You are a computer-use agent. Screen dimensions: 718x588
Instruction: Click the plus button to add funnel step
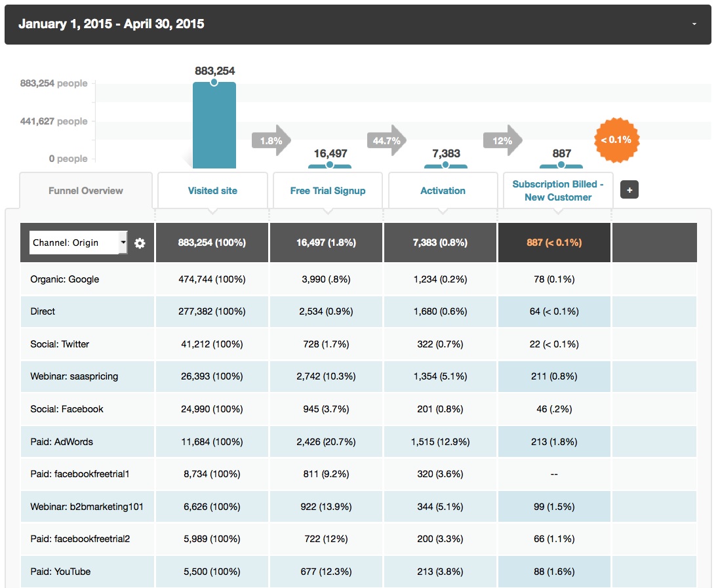[x=629, y=190]
